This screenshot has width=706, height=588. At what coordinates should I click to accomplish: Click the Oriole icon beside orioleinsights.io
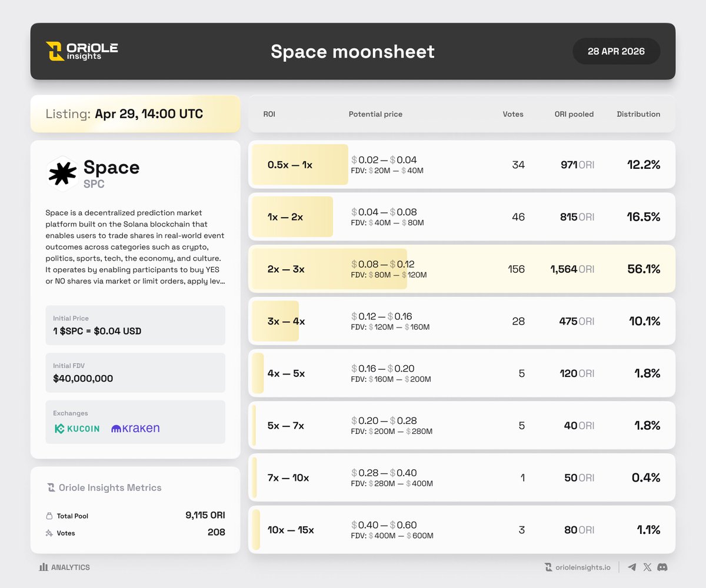coord(549,567)
